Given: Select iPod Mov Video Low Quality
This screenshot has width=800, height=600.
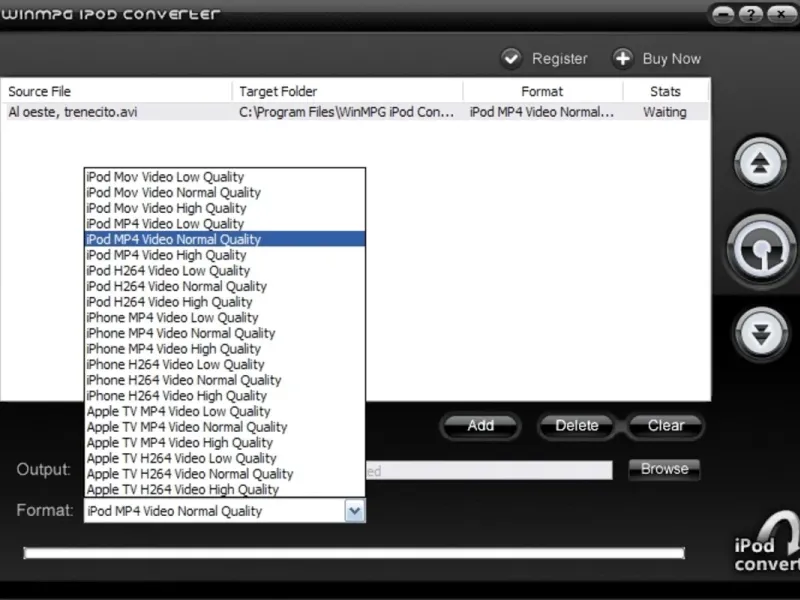Looking at the screenshot, I should click(224, 177).
